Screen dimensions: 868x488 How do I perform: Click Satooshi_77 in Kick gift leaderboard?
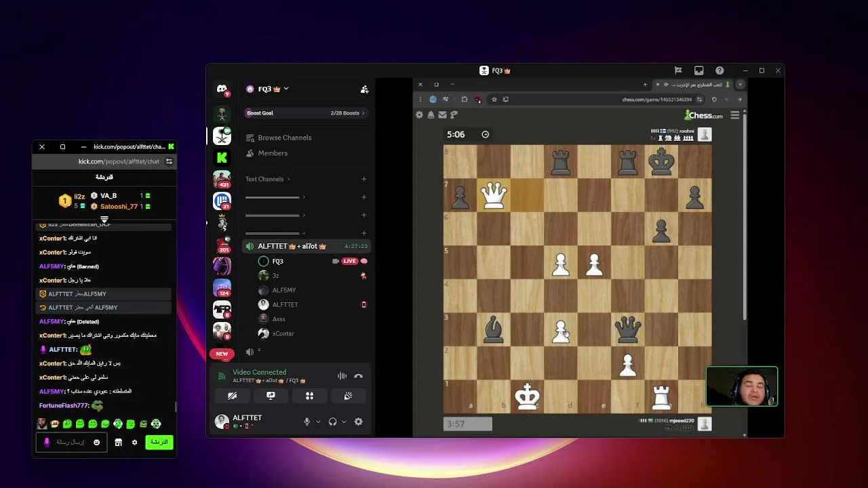[x=119, y=206]
